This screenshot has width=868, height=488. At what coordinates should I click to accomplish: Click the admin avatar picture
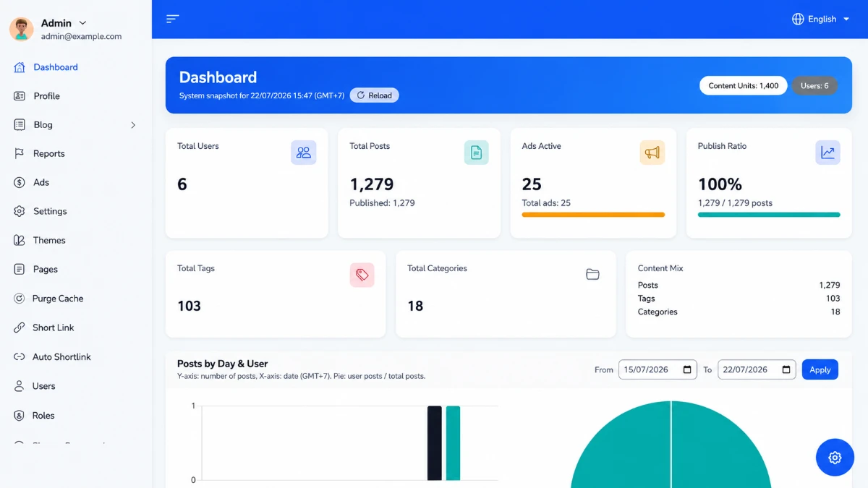click(22, 29)
